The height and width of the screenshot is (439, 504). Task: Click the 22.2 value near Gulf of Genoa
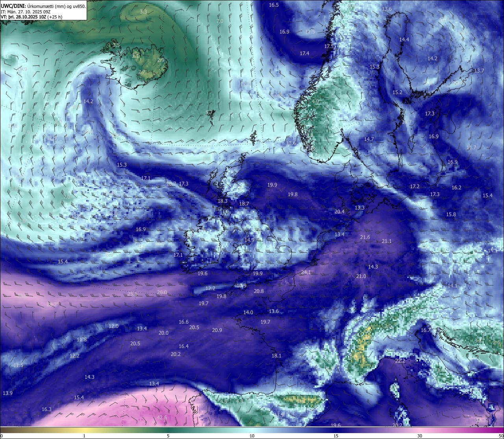400,361
